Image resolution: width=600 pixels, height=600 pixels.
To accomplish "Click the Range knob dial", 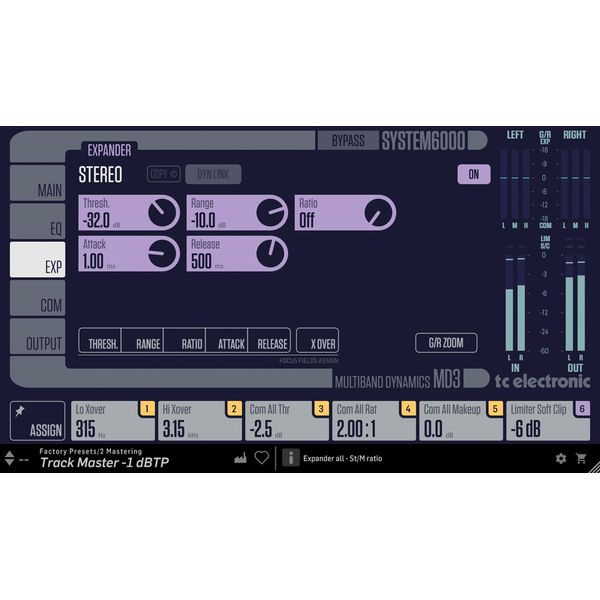I will [271, 213].
